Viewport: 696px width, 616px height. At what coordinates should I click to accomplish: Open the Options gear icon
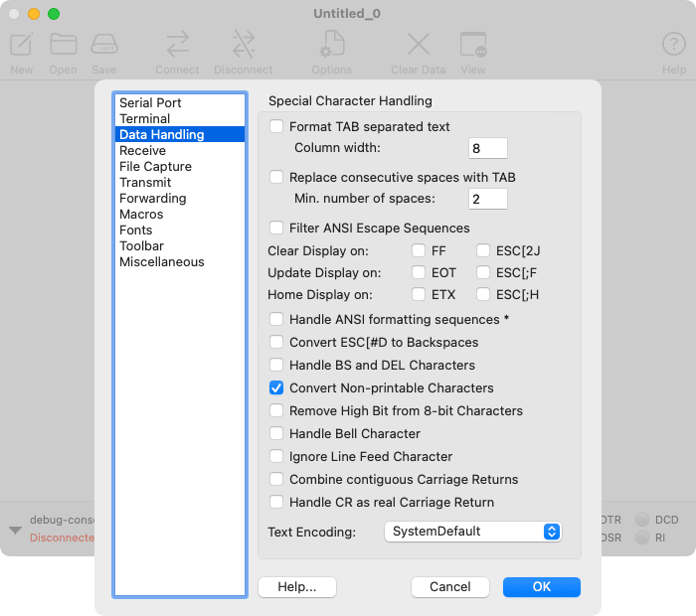point(331,45)
